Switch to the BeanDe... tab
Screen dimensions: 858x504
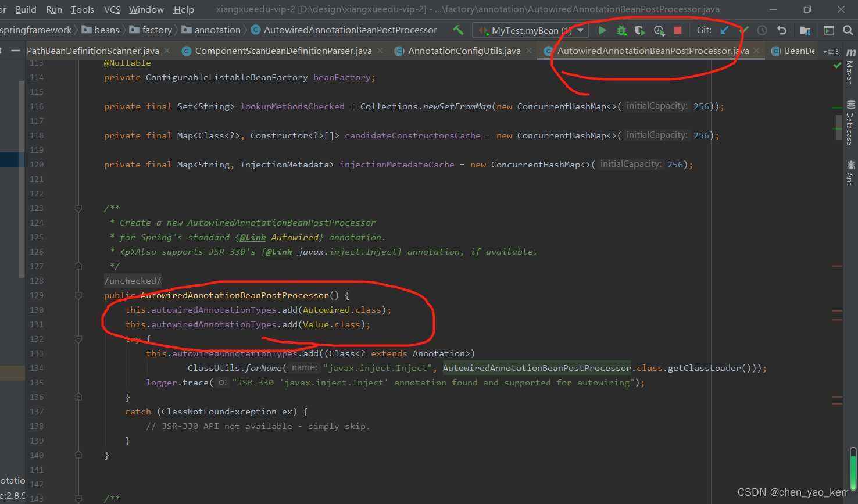[793, 51]
